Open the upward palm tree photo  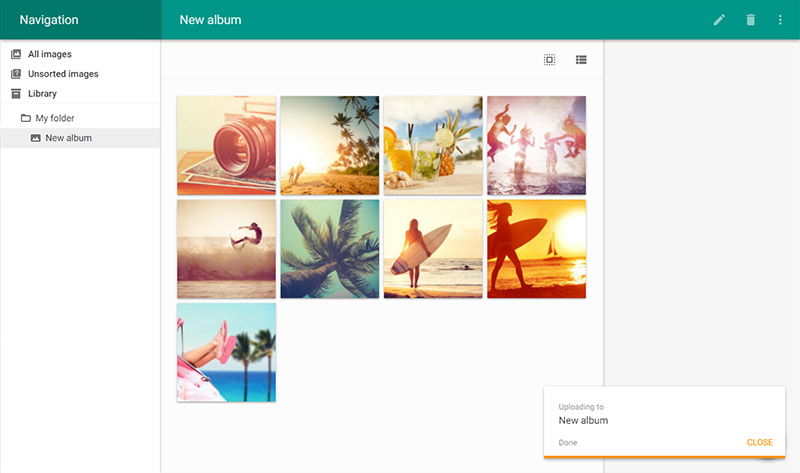(x=330, y=249)
